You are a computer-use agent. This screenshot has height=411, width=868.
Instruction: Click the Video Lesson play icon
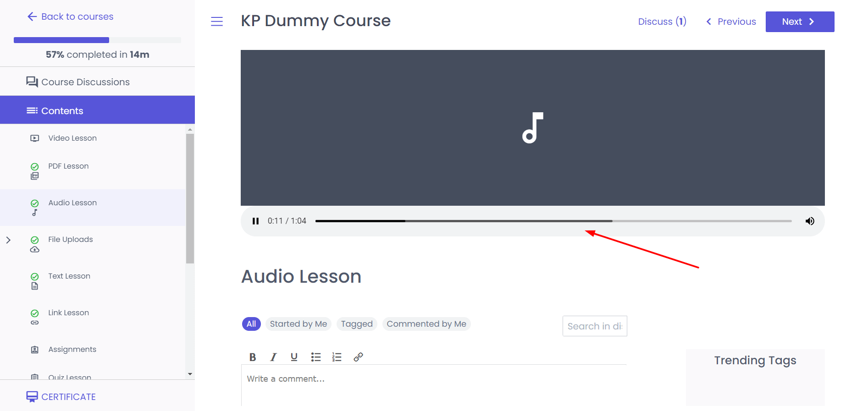point(35,138)
